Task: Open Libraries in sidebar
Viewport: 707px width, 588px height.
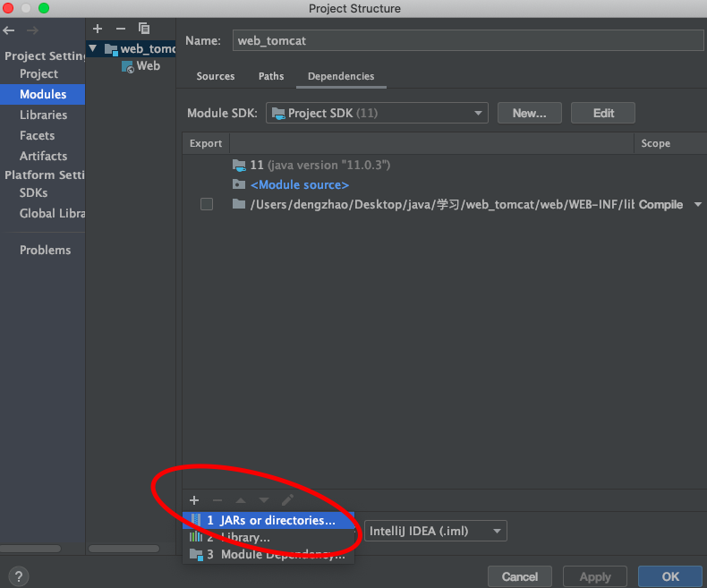Action: [42, 115]
